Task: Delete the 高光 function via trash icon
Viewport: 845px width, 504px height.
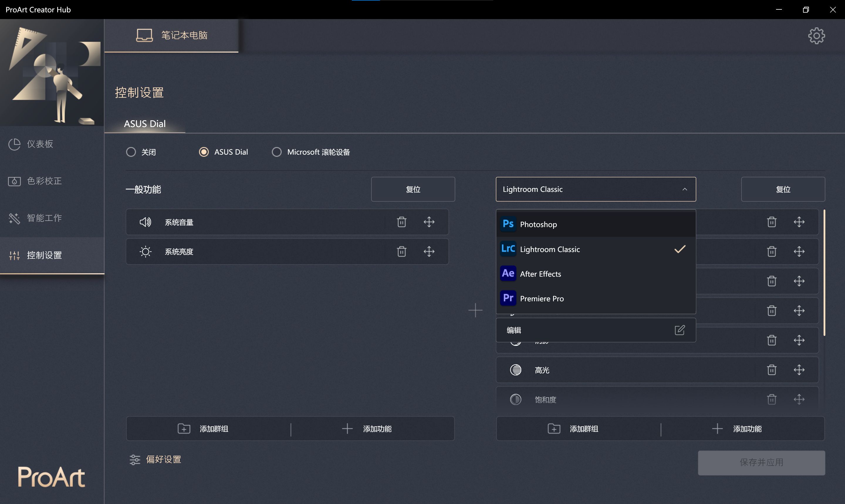Action: click(772, 370)
